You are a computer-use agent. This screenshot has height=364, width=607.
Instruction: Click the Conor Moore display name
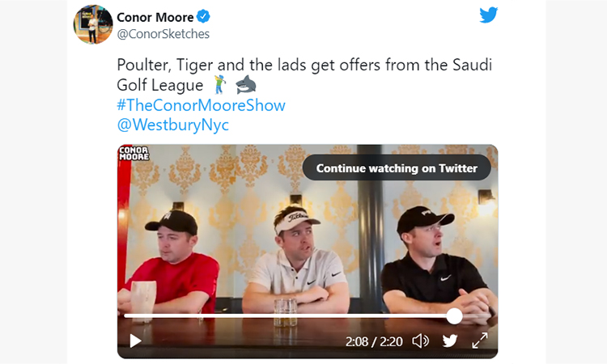(155, 17)
